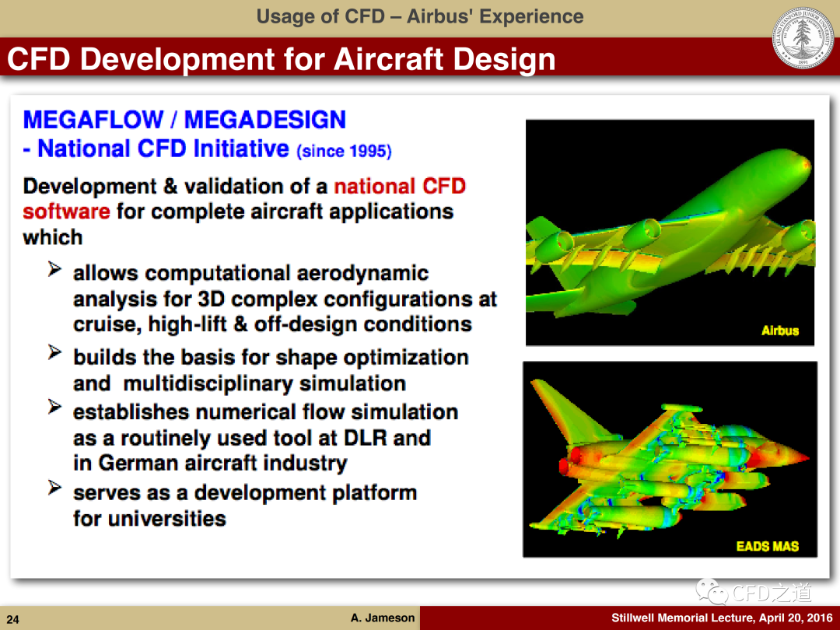Click the Stanford University seal logo
The image size is (840, 630).
[x=803, y=38]
